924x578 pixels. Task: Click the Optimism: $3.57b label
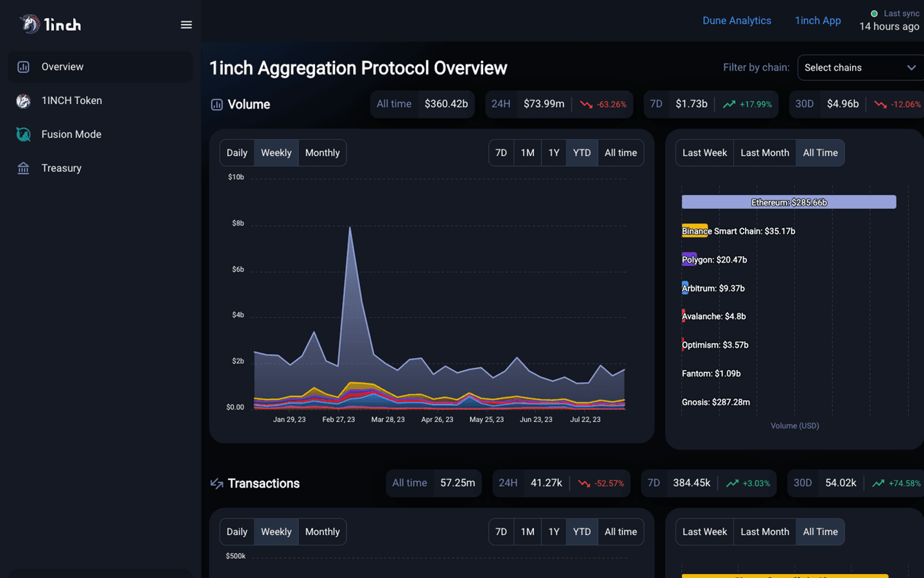click(x=715, y=345)
